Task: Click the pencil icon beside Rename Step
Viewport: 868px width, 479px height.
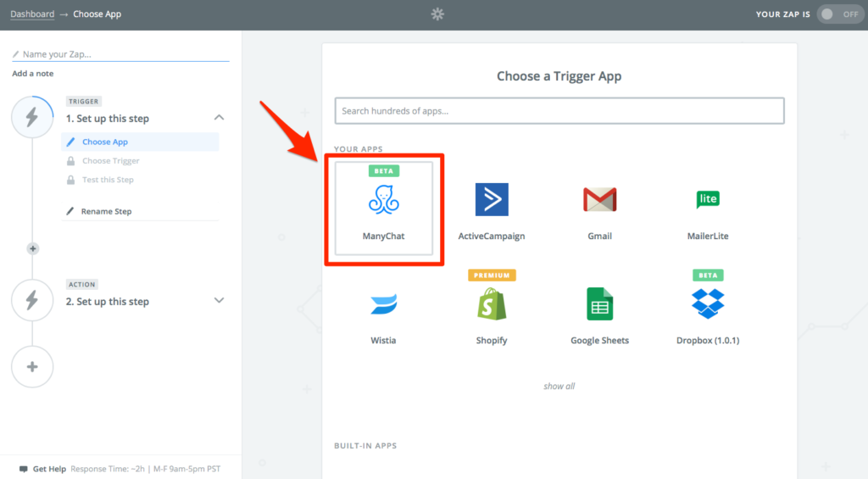Action: coord(70,211)
